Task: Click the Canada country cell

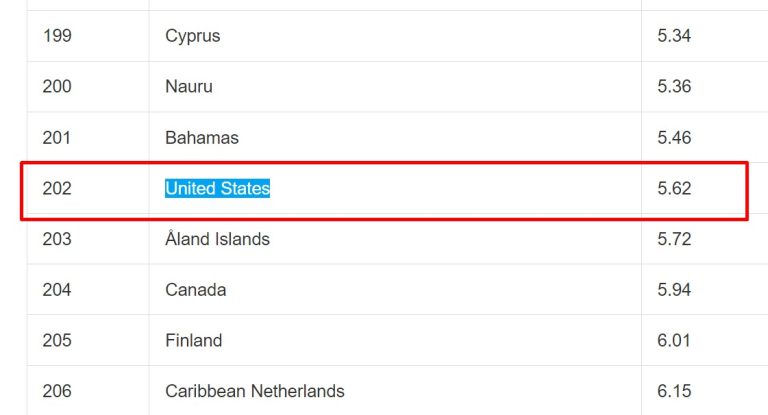Action: [x=195, y=290]
